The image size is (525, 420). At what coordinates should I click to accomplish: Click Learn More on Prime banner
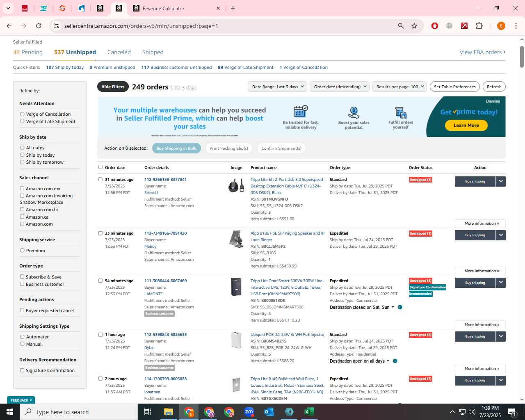click(x=466, y=126)
